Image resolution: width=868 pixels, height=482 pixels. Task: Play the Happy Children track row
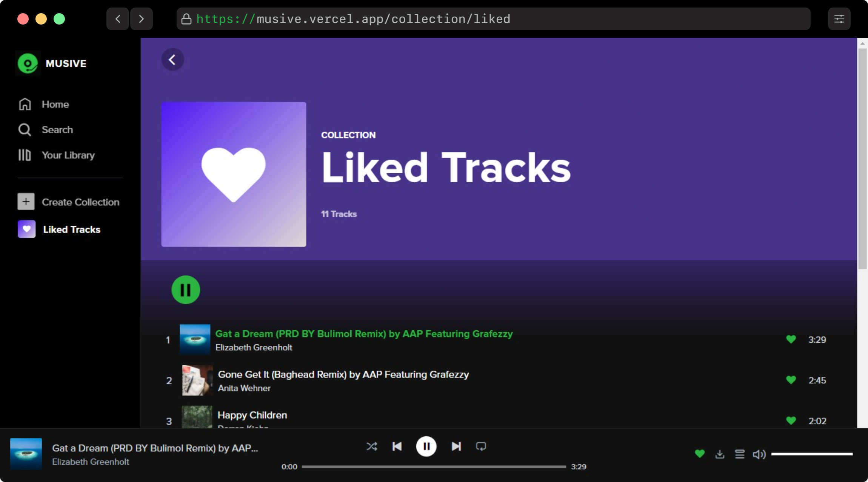252,415
